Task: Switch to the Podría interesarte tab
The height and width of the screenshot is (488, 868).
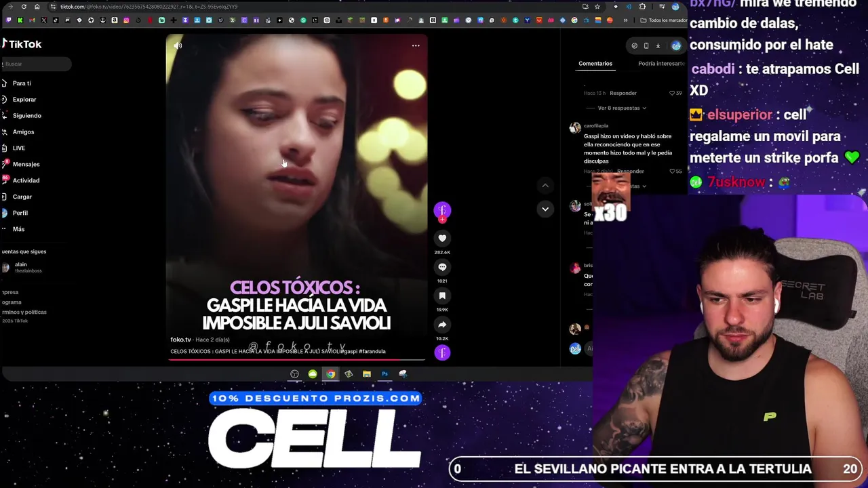Action: pos(661,64)
